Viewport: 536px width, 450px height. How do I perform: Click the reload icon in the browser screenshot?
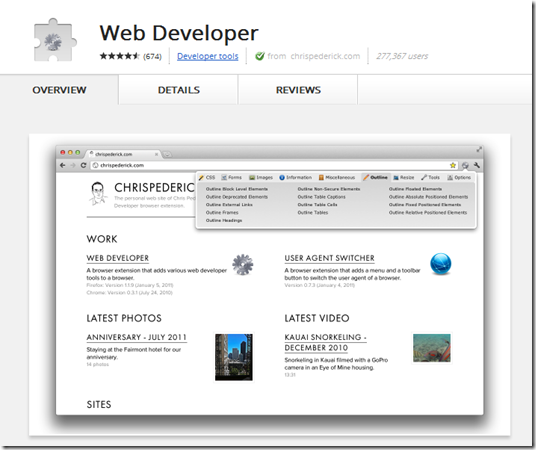83,165
